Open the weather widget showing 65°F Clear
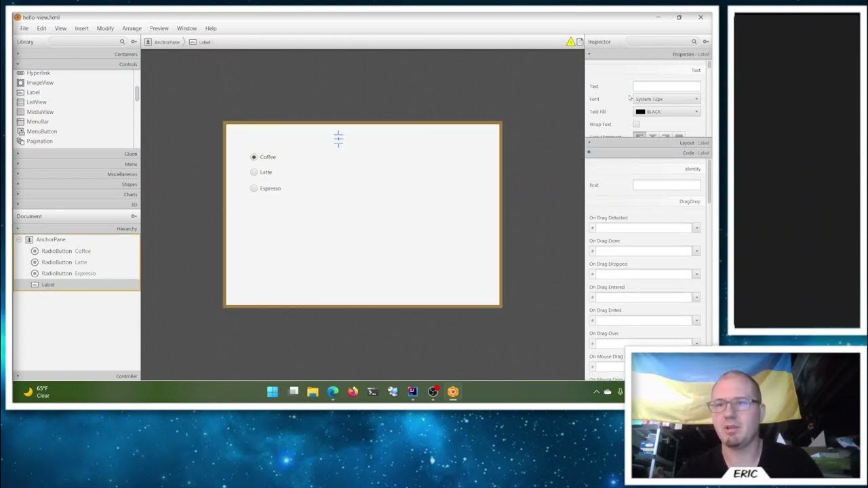 (37, 392)
